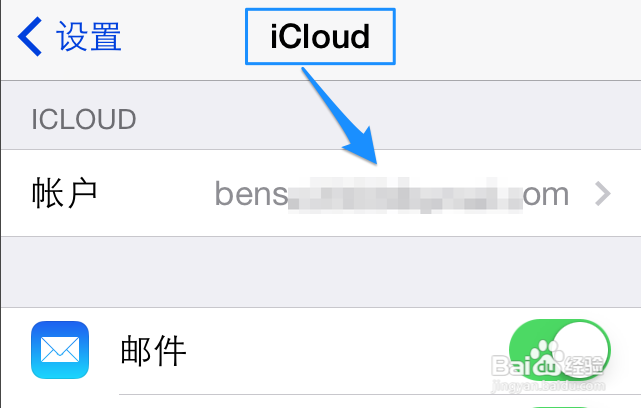Select the ICLOUD section header text
The image size is (641, 408).
coord(84,119)
